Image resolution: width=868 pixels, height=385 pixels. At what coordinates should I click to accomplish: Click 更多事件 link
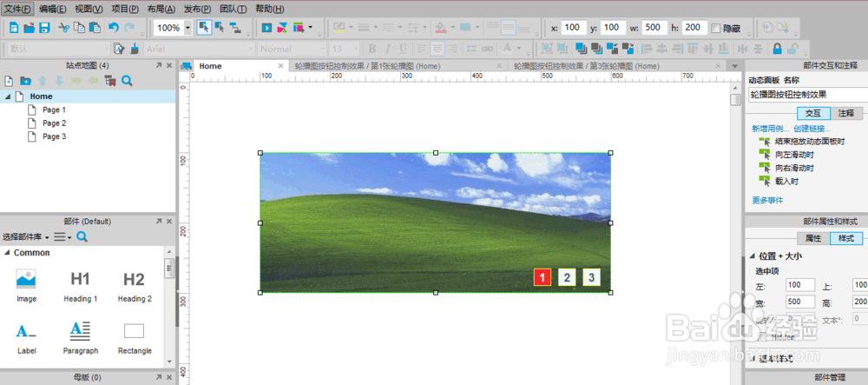tap(767, 200)
